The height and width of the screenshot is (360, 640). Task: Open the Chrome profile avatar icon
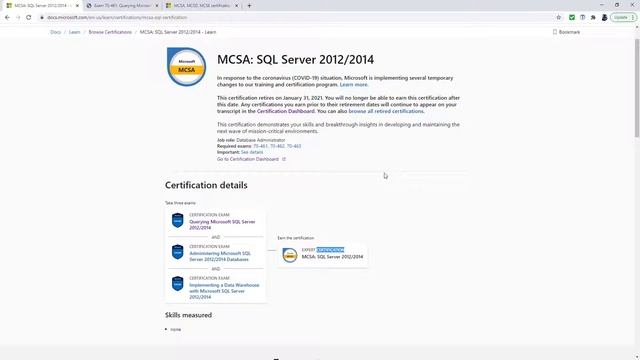tap(604, 17)
